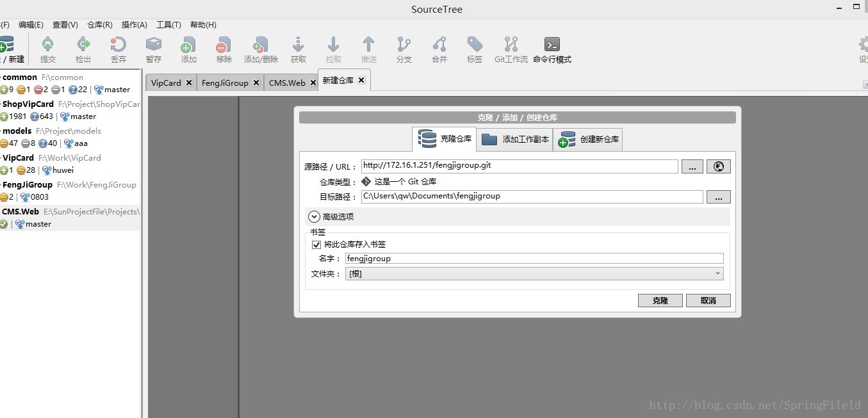Click the huwei branch label
Image resolution: width=868 pixels, height=418 pixels.
[x=63, y=170]
